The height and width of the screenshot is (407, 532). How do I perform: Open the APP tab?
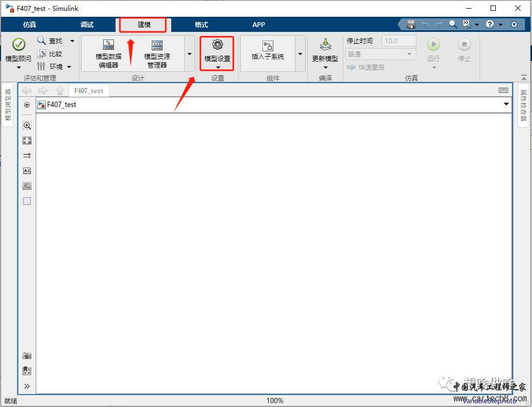[259, 24]
